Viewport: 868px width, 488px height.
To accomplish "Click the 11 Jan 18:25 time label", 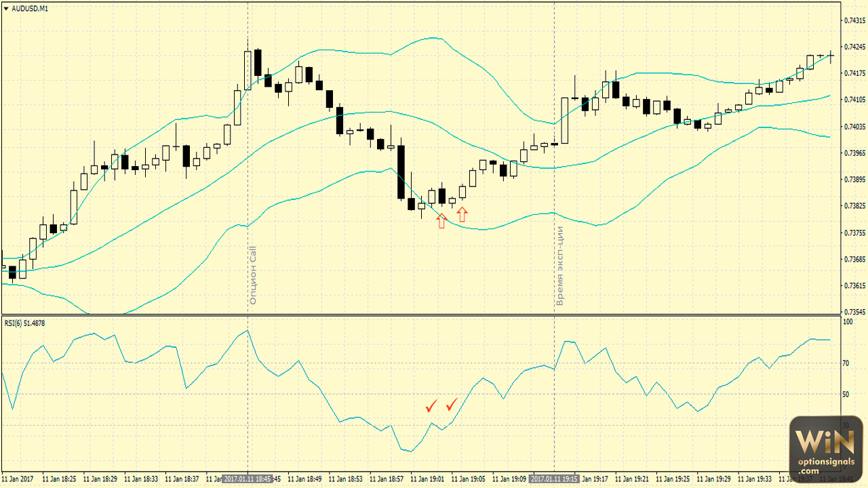I will click(59, 479).
